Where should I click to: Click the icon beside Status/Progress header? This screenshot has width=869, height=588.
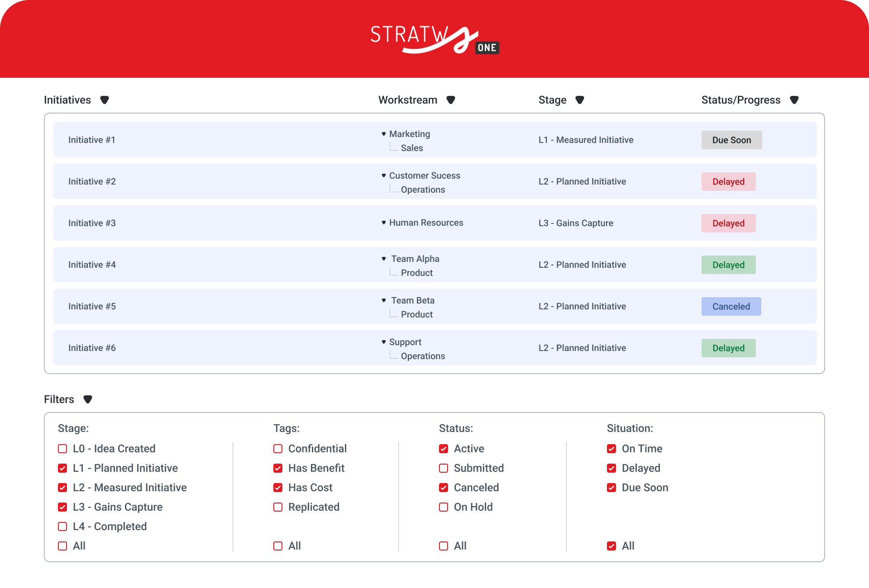tap(794, 100)
